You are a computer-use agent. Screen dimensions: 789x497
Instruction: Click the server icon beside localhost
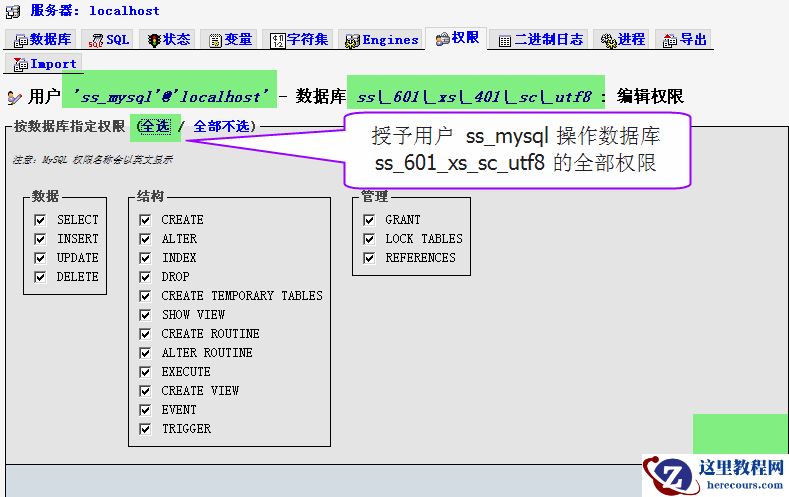click(13, 11)
